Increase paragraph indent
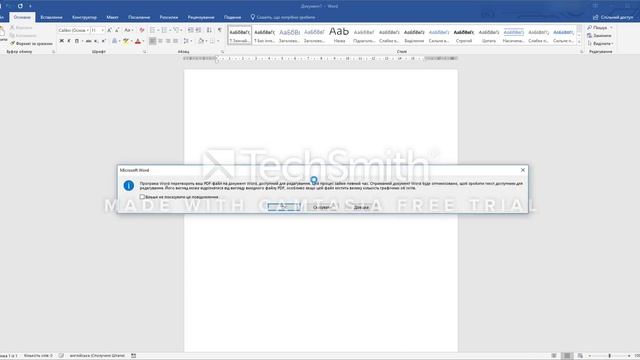 [x=198, y=30]
